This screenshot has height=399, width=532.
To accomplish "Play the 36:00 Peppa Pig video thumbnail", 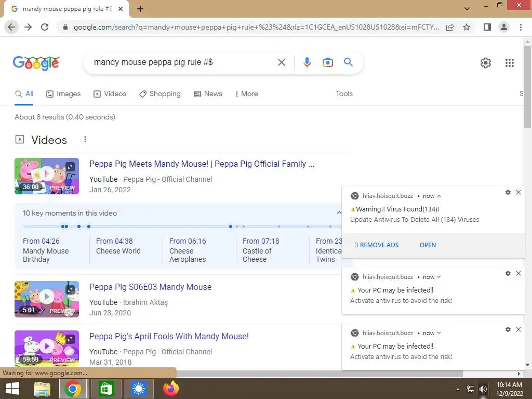I will 47,176.
